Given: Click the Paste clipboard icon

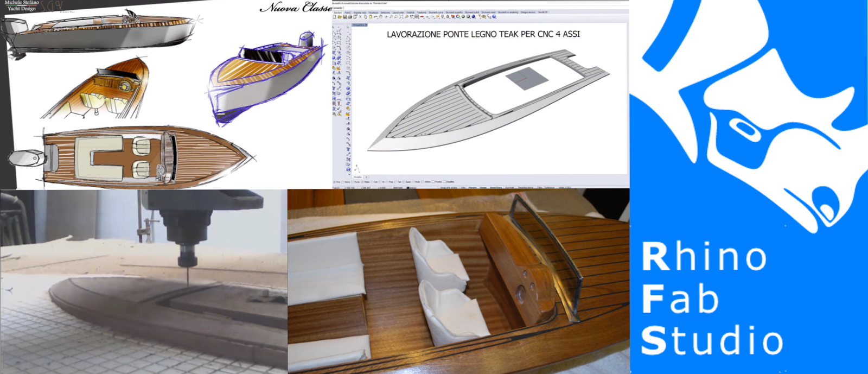Looking at the screenshot, I should click(x=371, y=17).
